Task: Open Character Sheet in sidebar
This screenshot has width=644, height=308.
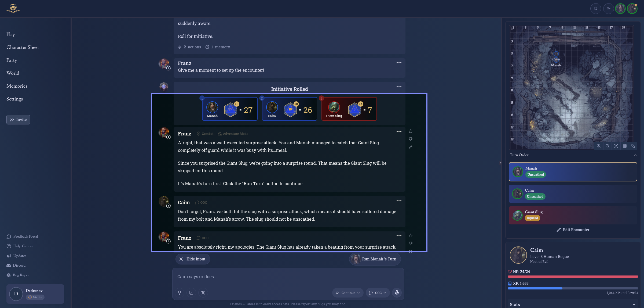Action: tap(23, 47)
